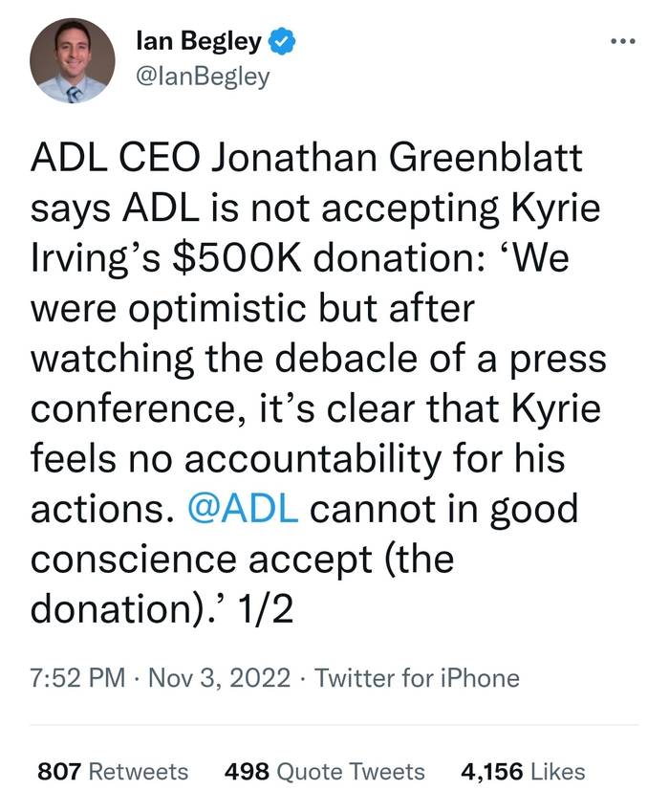
Task: Follow the @ADL mention link
Action: (x=244, y=507)
